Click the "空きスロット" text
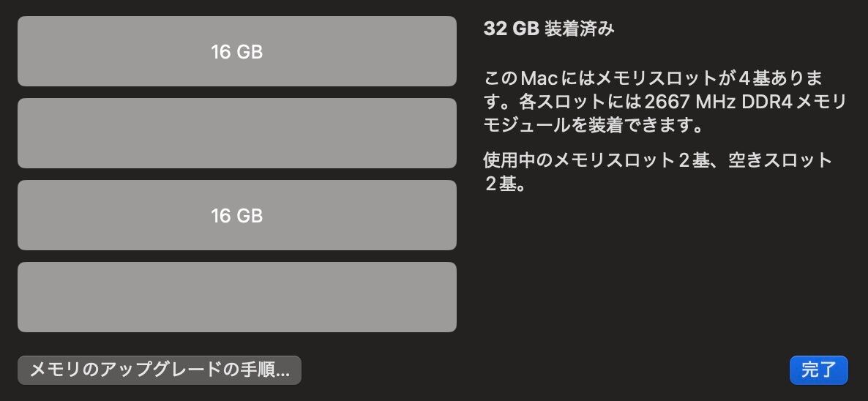Viewport: 868px width, 401px height. coord(780,160)
